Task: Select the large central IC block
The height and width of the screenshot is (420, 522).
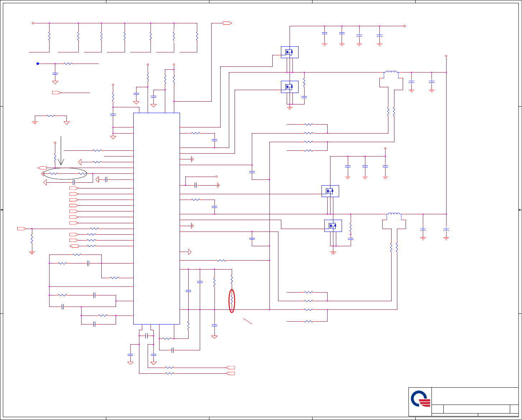Action: point(157,219)
